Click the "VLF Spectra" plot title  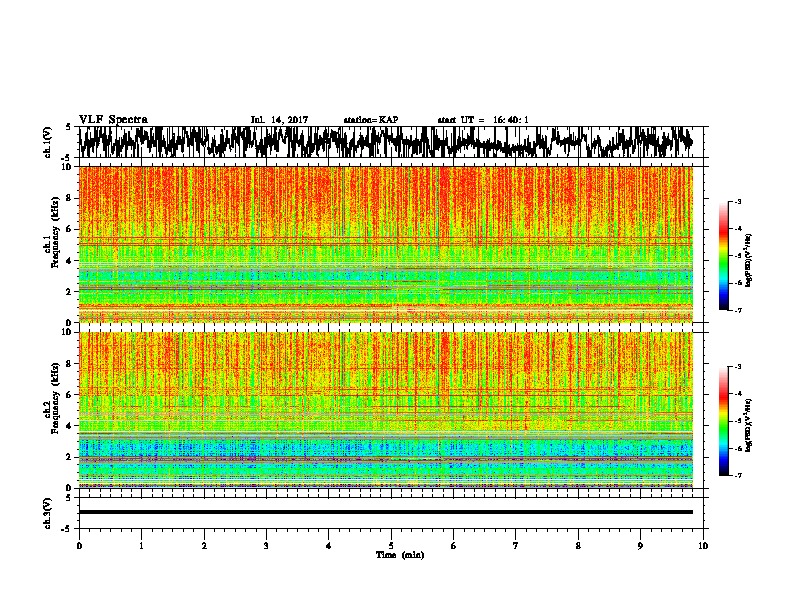tap(113, 120)
